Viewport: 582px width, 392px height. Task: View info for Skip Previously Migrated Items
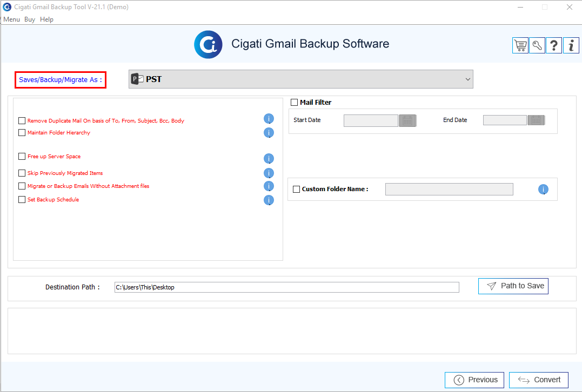pyautogui.click(x=269, y=173)
